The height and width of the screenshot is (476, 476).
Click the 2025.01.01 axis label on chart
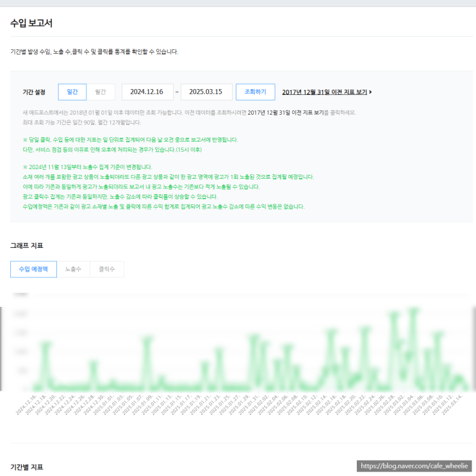pyautogui.click(x=104, y=405)
